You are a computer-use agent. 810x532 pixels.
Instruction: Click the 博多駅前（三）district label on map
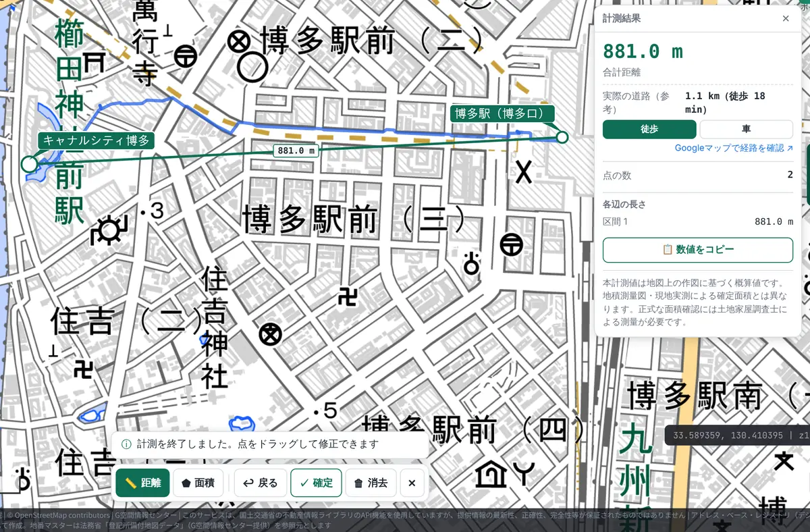click(x=354, y=219)
